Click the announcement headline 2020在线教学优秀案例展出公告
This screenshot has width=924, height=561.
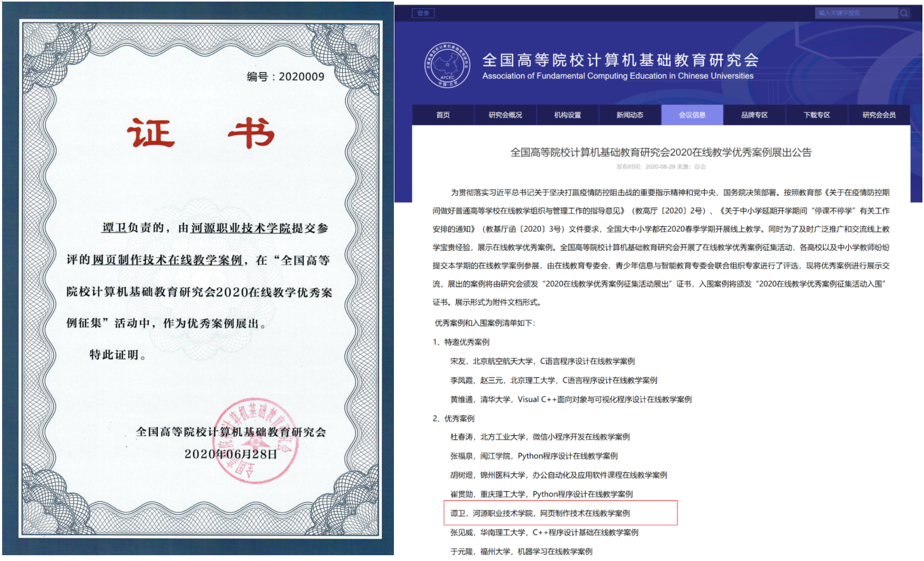point(661,153)
